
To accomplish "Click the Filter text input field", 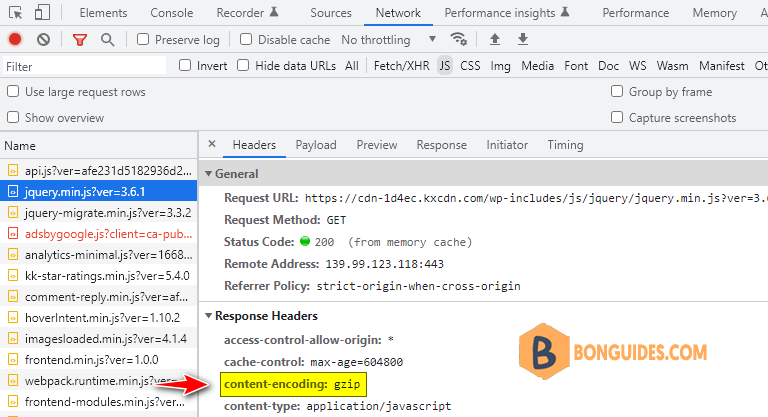I will [84, 66].
